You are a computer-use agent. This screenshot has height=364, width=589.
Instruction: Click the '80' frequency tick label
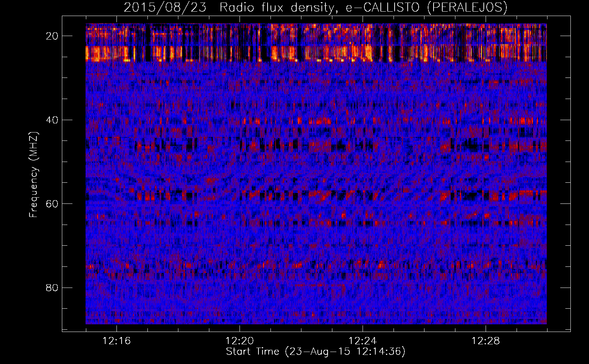point(52,288)
